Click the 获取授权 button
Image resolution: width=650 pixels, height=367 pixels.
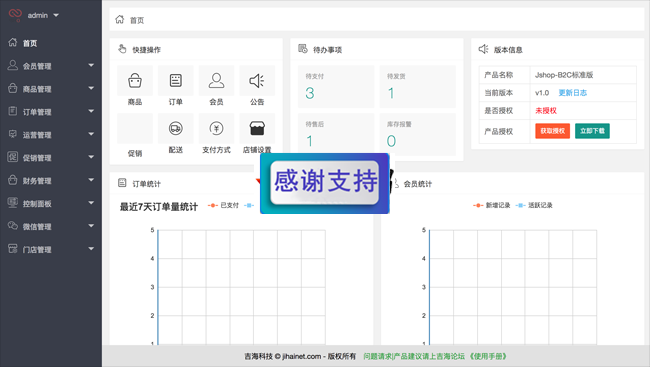553,131
